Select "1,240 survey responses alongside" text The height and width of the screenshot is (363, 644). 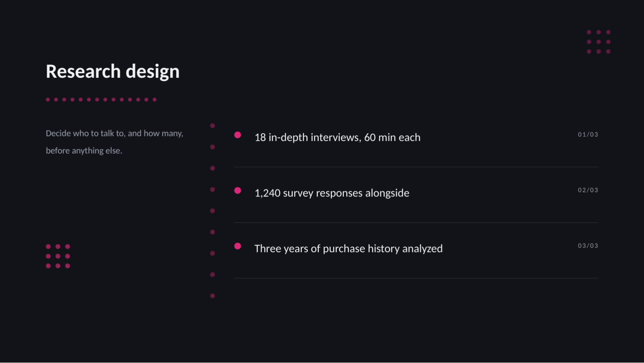pos(332,193)
